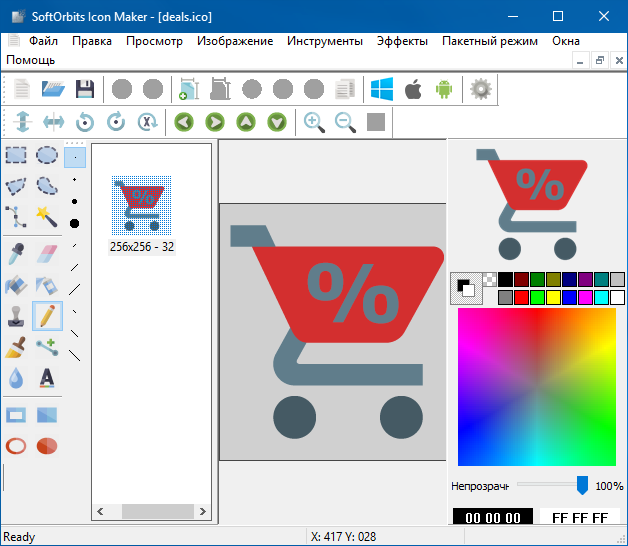628x546 pixels.
Task: Click the green Android icon in toolbar
Action: (x=443, y=90)
